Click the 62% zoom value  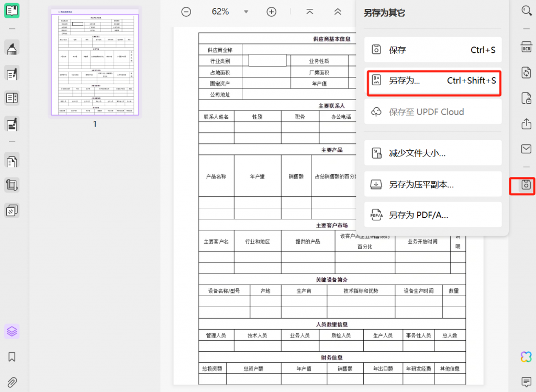tap(220, 12)
